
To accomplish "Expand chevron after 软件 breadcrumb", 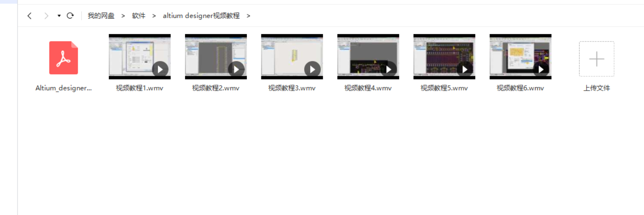I will [x=154, y=16].
